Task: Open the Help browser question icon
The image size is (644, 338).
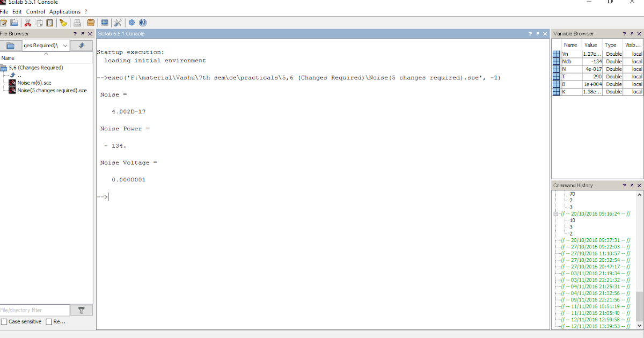Action: coord(143,23)
